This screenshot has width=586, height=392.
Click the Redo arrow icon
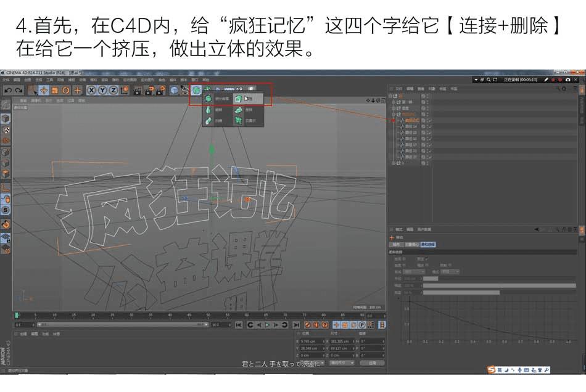coord(19,91)
